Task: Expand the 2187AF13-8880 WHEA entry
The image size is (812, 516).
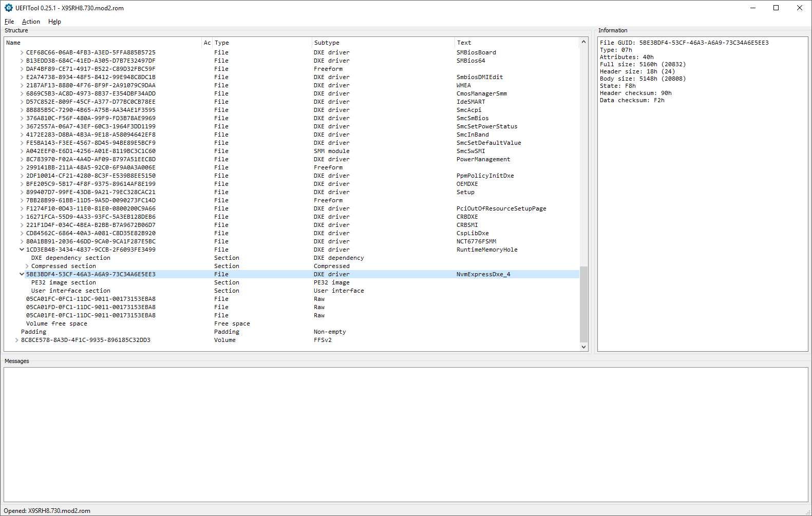Action: tap(22, 85)
